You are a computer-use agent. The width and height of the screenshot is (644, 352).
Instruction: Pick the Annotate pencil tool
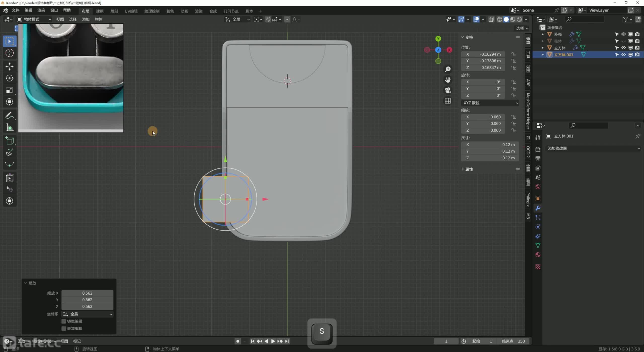(x=10, y=116)
